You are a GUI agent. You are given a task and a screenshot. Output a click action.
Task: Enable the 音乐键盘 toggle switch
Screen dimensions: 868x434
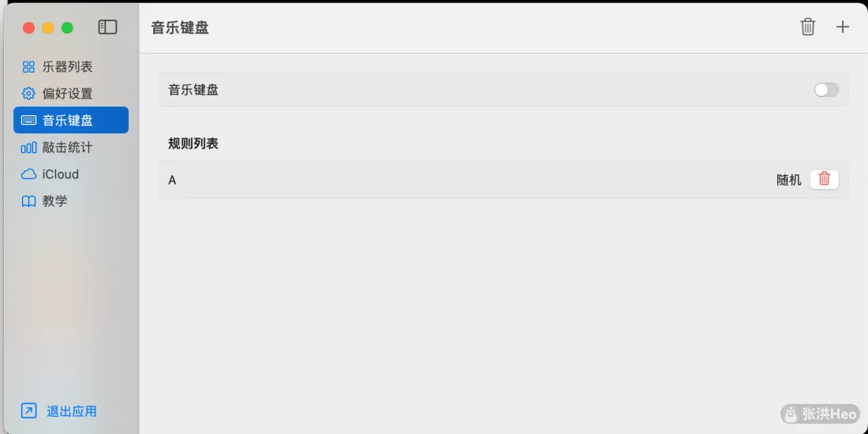coord(826,90)
